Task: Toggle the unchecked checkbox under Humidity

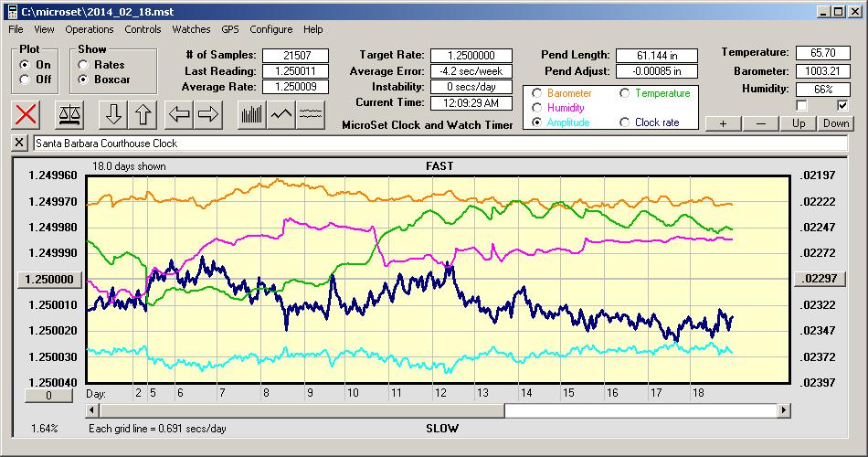Action: (x=801, y=105)
